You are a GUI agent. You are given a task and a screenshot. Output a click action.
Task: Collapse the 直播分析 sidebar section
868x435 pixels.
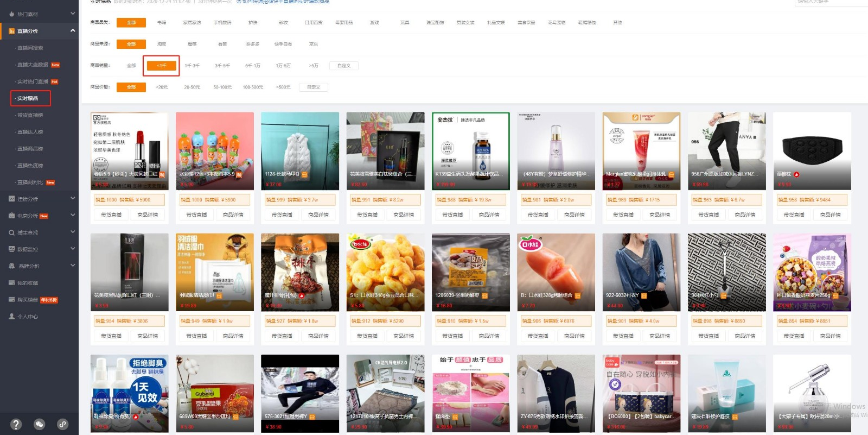coord(73,30)
